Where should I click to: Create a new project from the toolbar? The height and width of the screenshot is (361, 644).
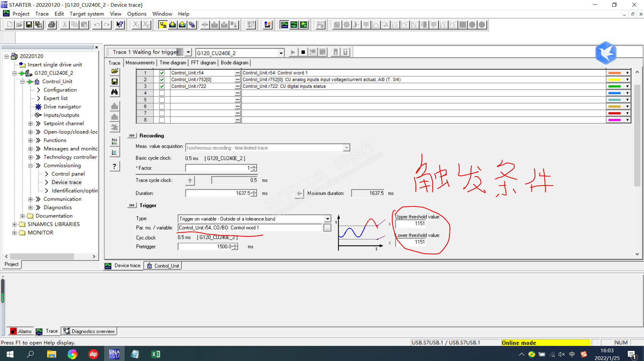point(10,25)
